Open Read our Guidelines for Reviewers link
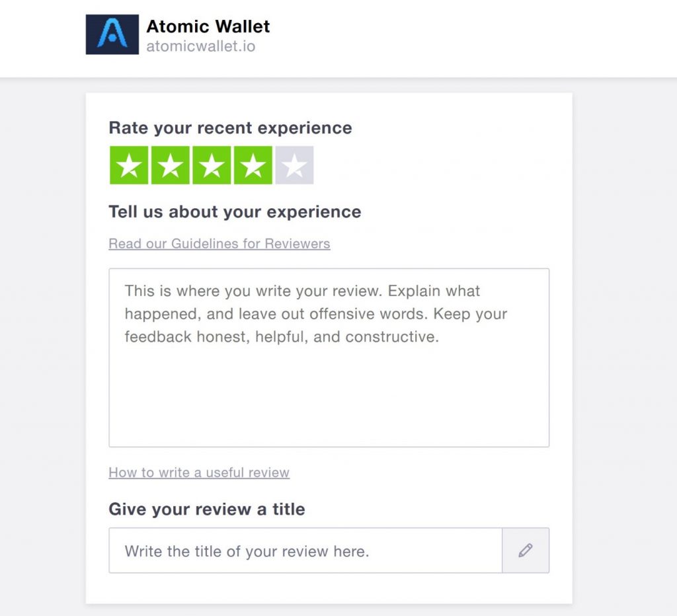The width and height of the screenshot is (677, 616). (x=219, y=243)
